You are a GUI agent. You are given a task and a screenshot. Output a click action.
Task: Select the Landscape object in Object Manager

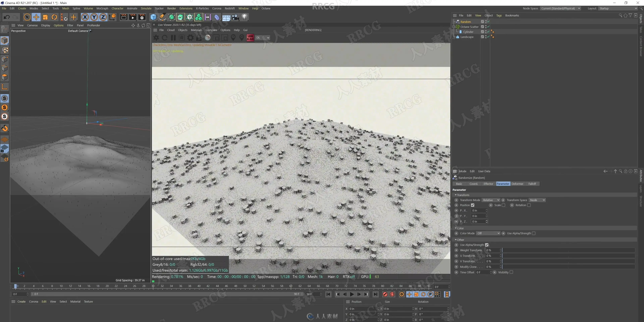[467, 37]
